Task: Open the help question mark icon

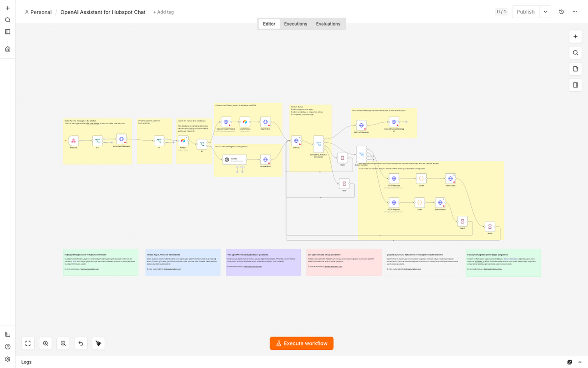Action: (7, 346)
